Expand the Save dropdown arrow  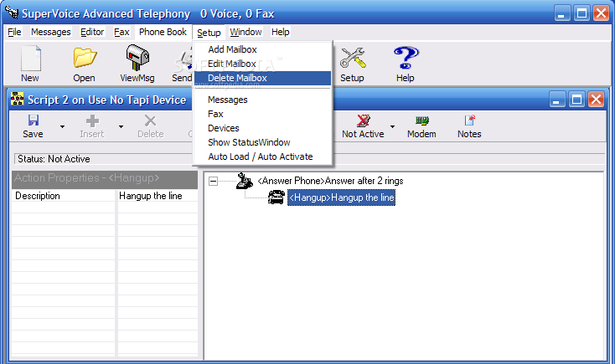(62, 126)
